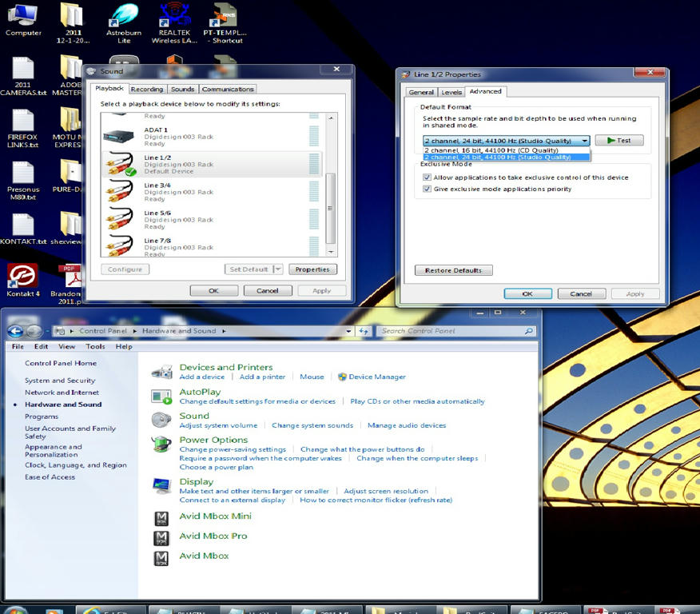Screen dimensions: 700x614
Task: Select the Line 3/4 playback device icon
Action: click(119, 191)
